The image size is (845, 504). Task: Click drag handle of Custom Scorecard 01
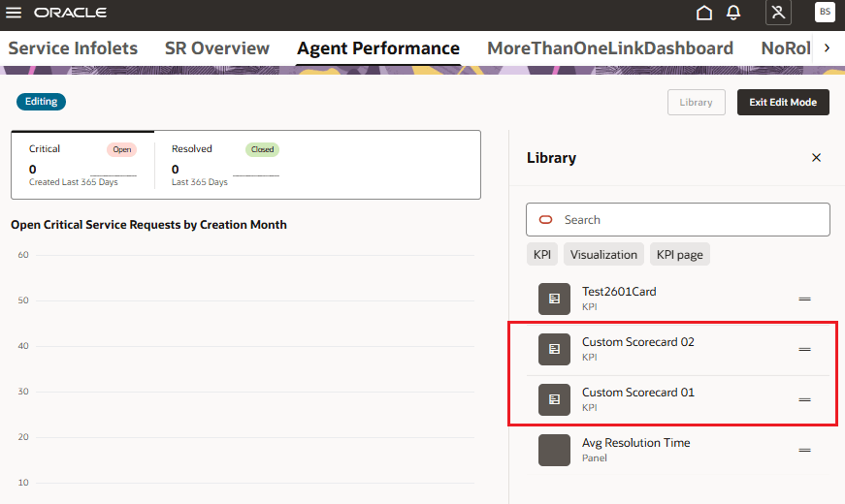coord(804,399)
